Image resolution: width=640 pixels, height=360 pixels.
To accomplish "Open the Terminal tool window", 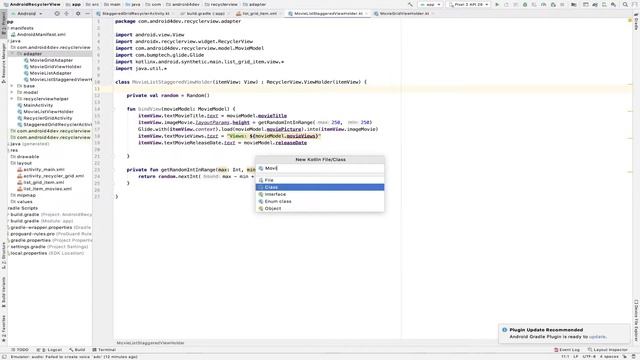I will [x=104, y=350].
